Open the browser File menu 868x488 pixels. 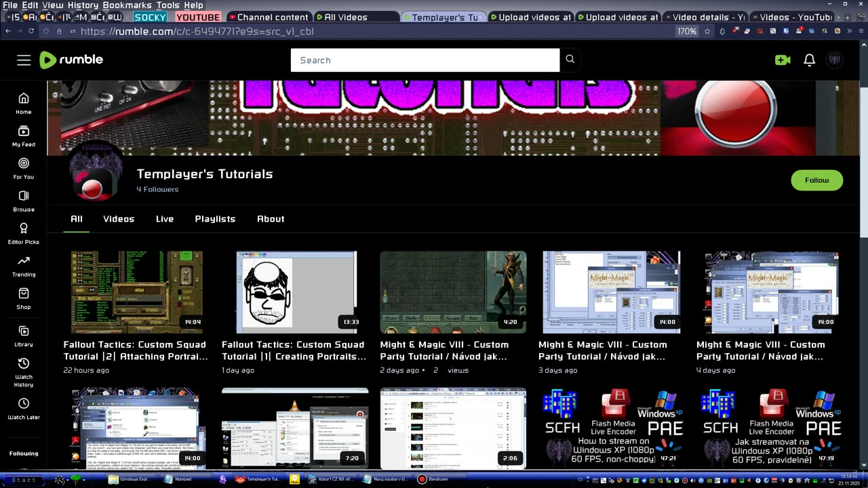[10, 5]
